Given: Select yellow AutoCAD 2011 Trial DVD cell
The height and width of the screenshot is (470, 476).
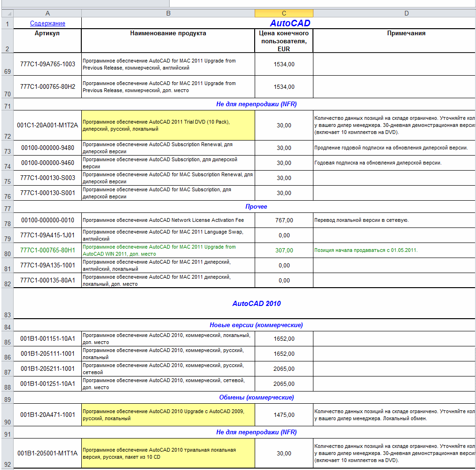Looking at the screenshot, I should coord(168,125).
